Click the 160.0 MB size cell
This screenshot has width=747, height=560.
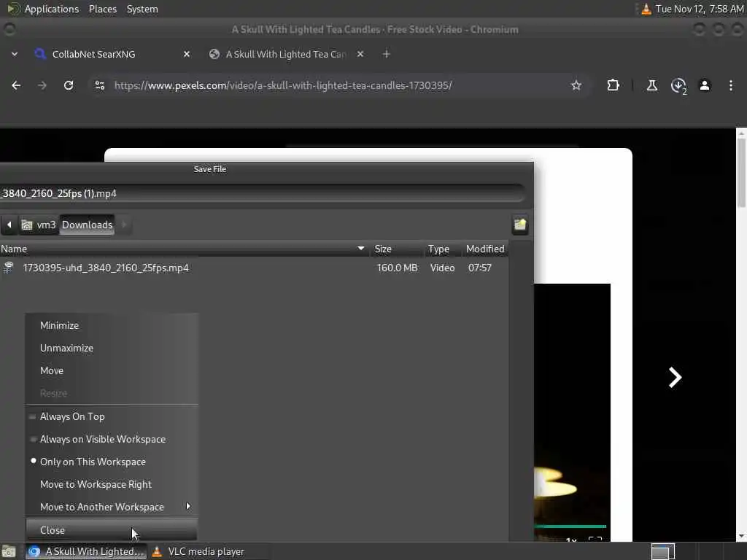(398, 268)
